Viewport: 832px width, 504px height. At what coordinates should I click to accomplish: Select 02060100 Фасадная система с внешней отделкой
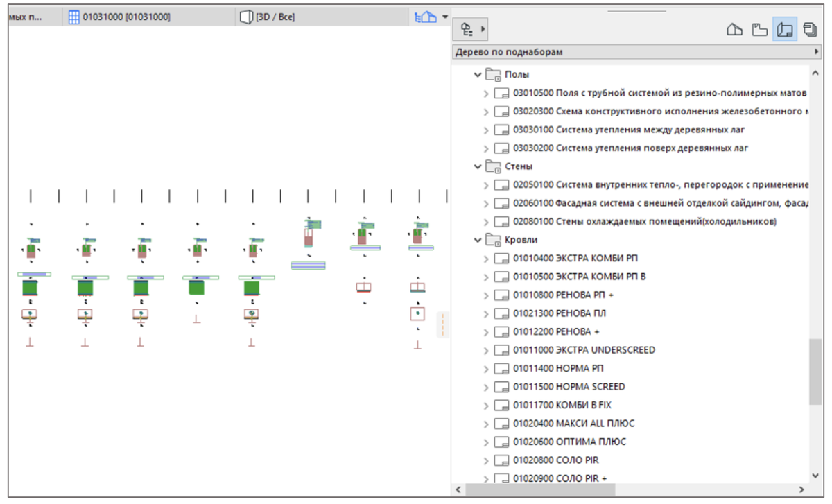point(661,203)
